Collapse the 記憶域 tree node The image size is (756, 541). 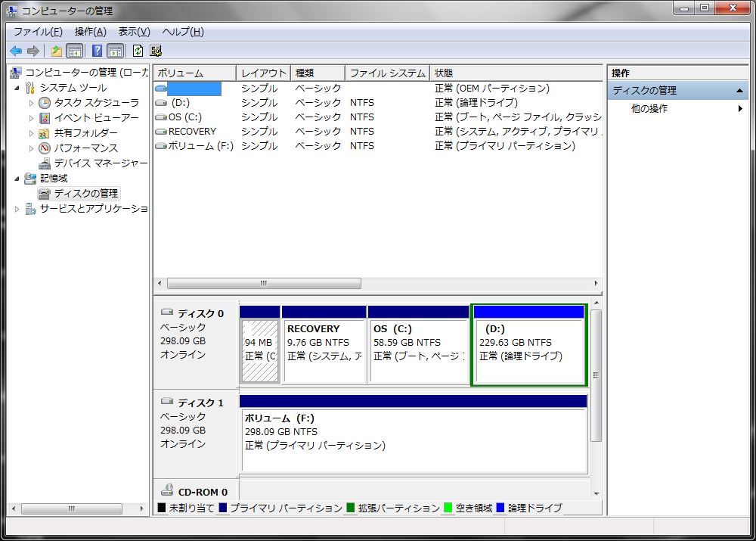tap(17, 179)
